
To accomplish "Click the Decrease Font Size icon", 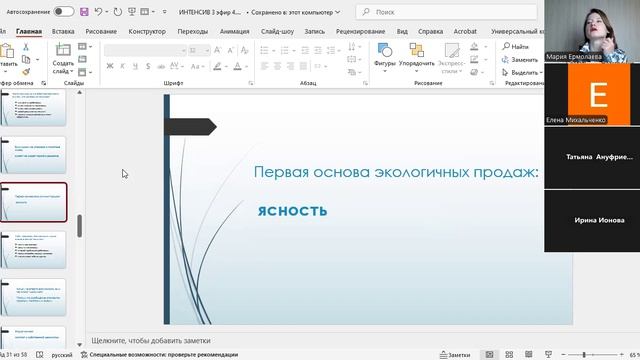I will (x=231, y=50).
